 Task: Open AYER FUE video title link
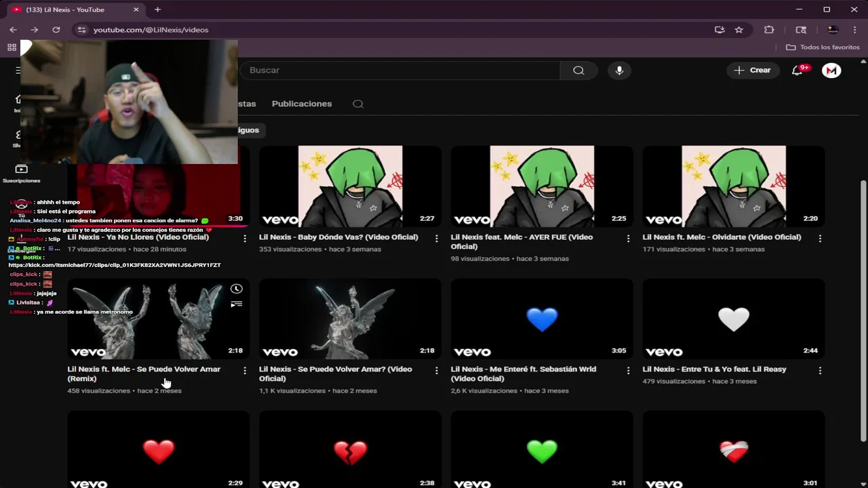[521, 242]
